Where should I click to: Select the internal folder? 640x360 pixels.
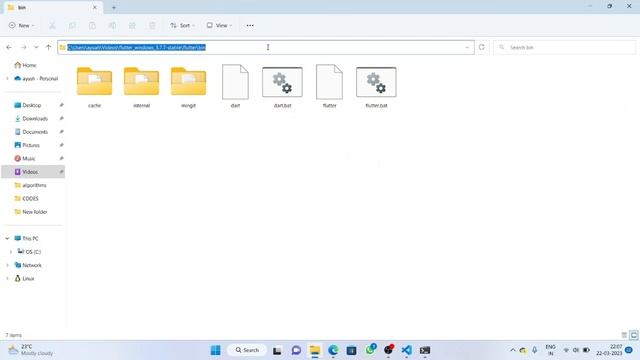click(x=141, y=87)
